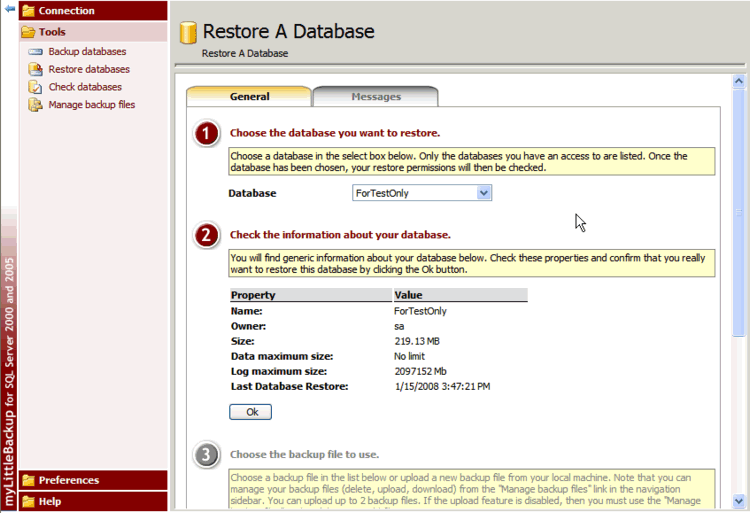Click the Check databases icon
The width and height of the screenshot is (750, 513).
coord(35,87)
